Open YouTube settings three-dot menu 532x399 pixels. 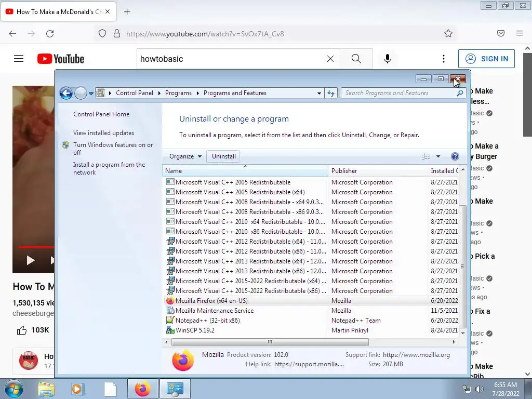(444, 59)
